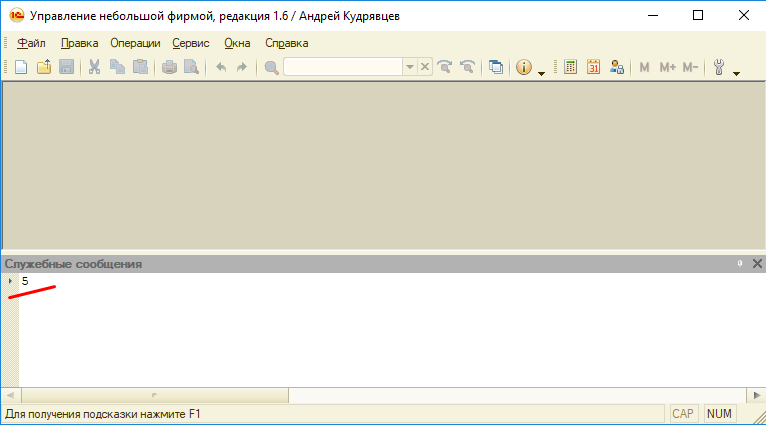Click the Help information icon
Viewport: 766px width, 425px height.
click(x=524, y=67)
